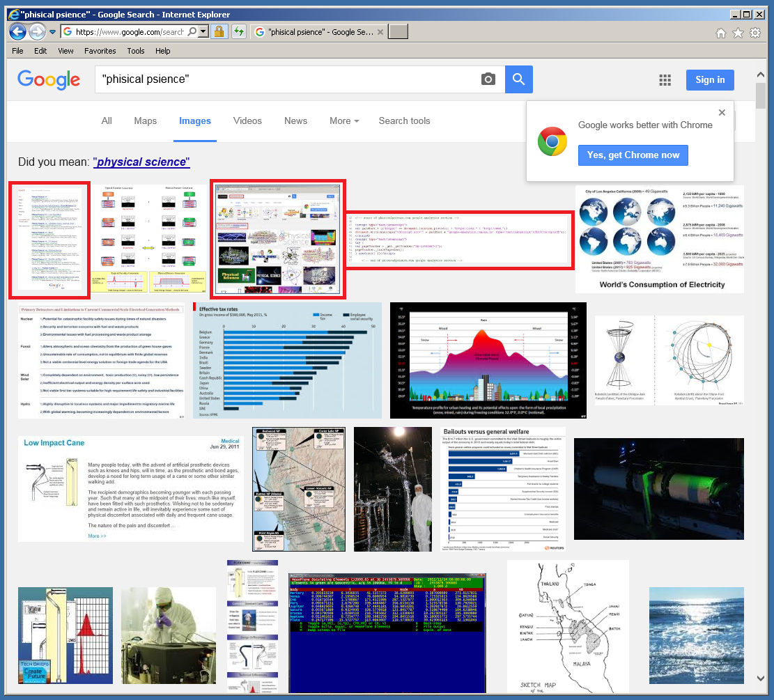Click the address bar search magnifier icon
The image size is (774, 700).
192,31
